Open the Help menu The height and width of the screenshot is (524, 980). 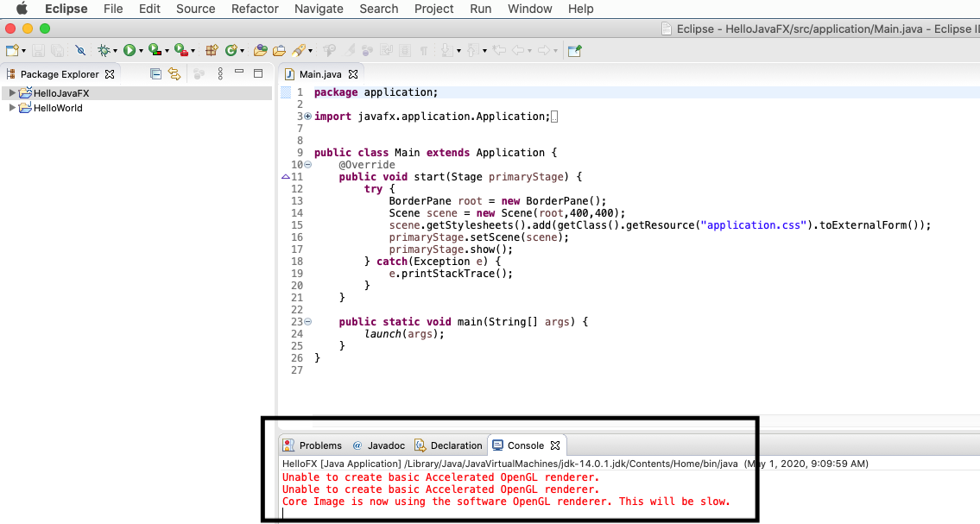pyautogui.click(x=580, y=9)
